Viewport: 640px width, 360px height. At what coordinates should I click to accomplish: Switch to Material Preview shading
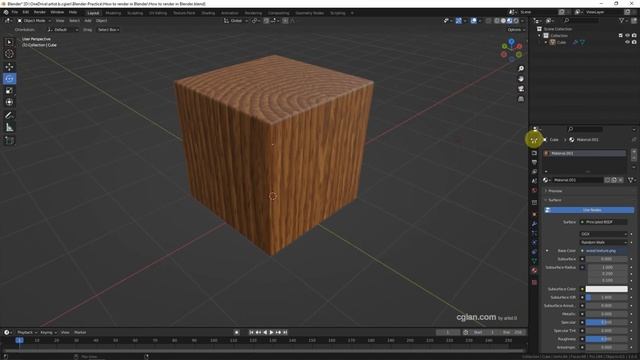click(x=509, y=20)
